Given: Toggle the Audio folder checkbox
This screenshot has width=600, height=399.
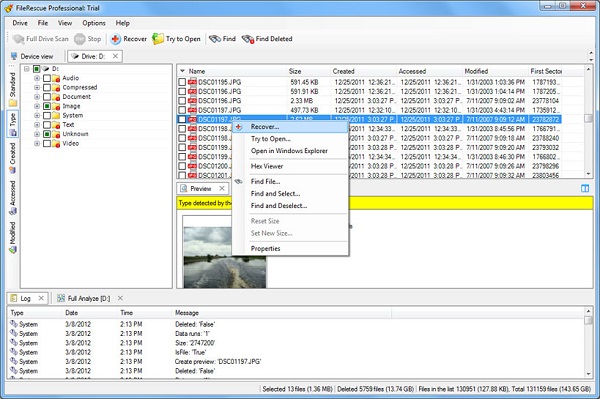Looking at the screenshot, I should [47, 78].
